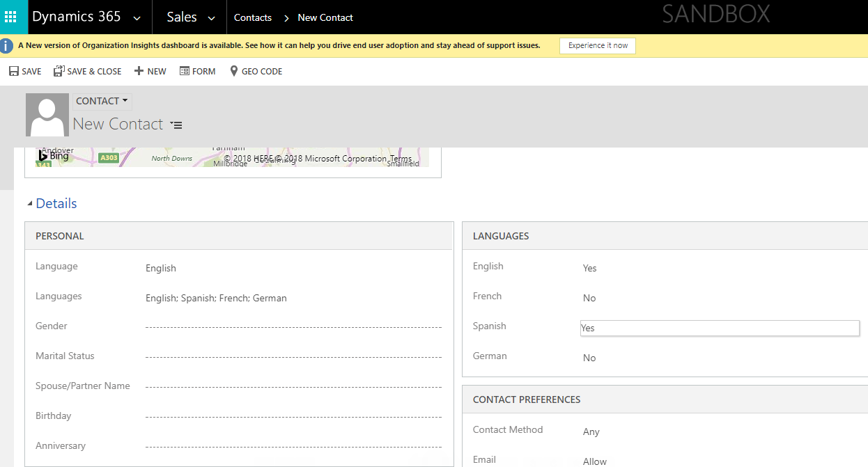
Task: Open the Form toolbar icon
Action: pyautogui.click(x=185, y=71)
